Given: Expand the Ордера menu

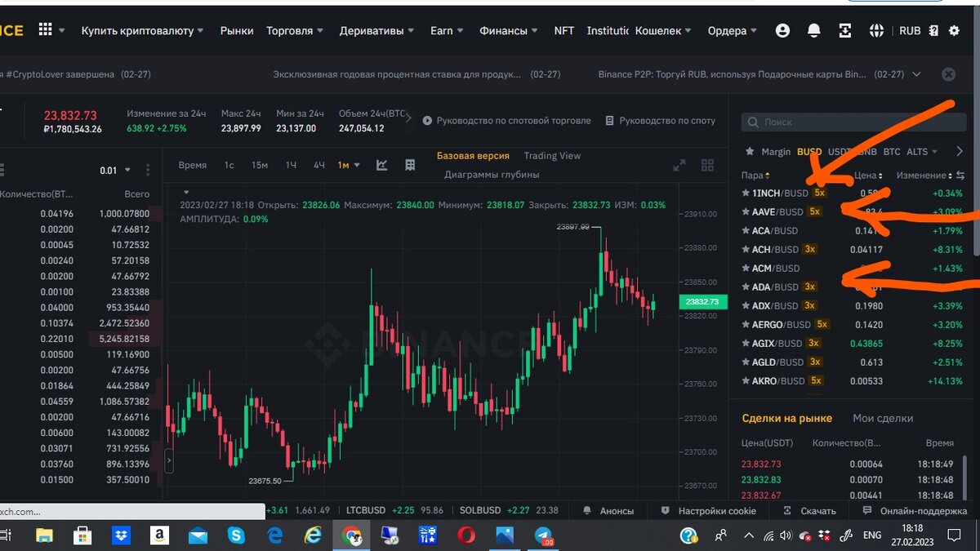Looking at the screenshot, I should [733, 31].
